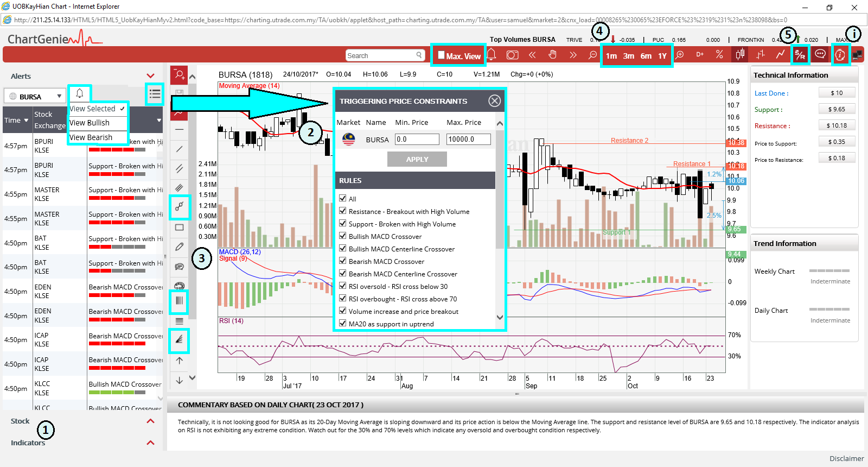This screenshot has width=868, height=467.
Task: Set chart range to 6m
Action: pyautogui.click(x=646, y=56)
